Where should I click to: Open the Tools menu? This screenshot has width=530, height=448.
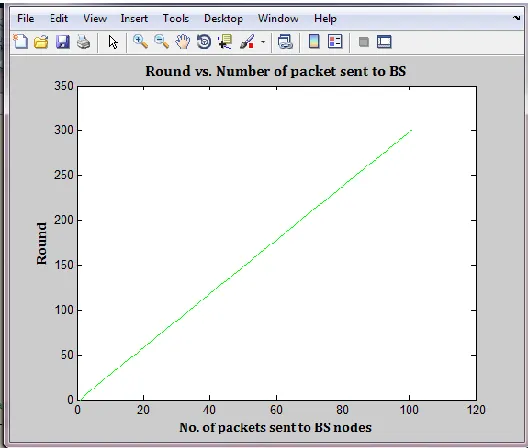coord(175,18)
